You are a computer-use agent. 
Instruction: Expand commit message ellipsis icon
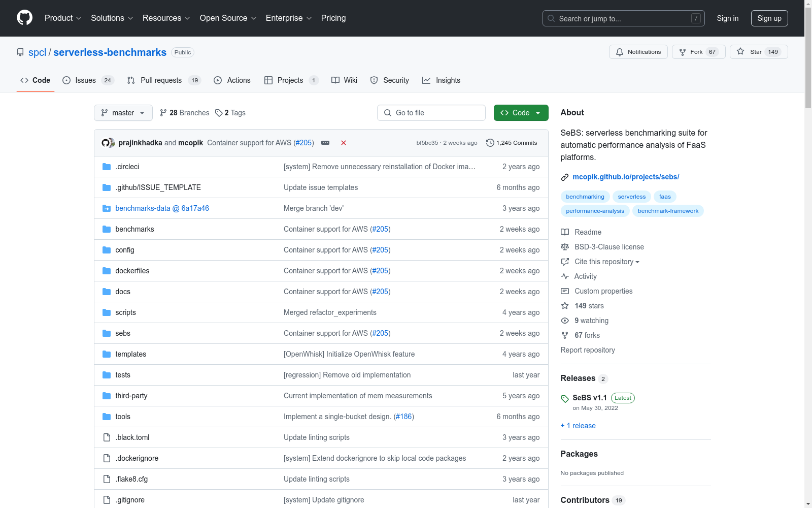[x=325, y=143]
